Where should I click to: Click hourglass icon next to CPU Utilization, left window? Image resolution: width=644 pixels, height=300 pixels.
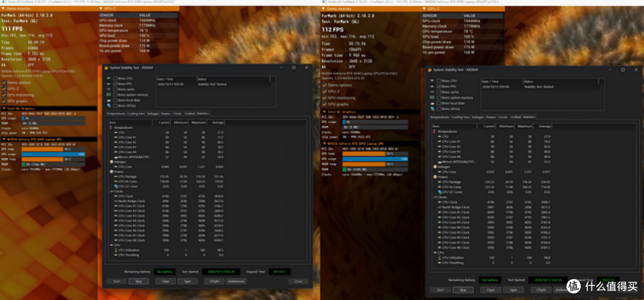[116, 250]
